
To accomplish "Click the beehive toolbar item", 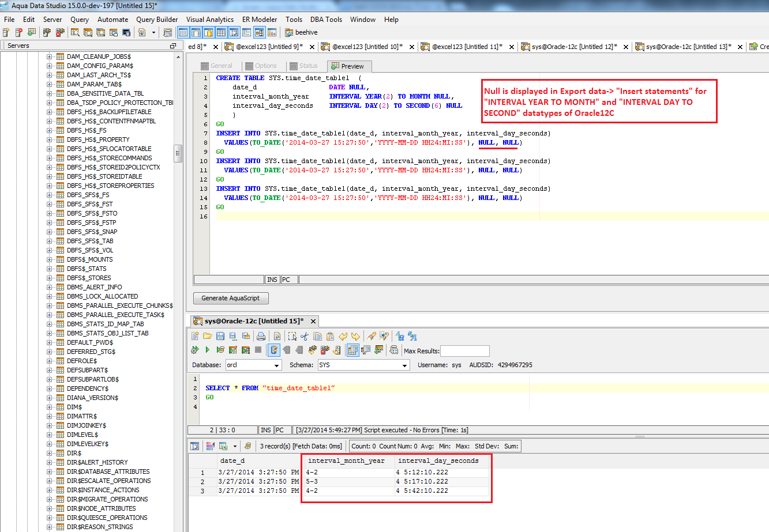I will 301,32.
